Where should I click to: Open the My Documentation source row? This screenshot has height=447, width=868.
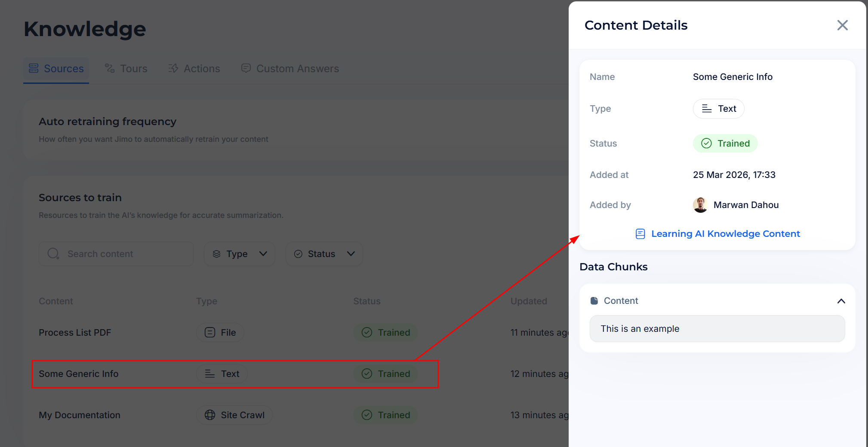(x=80, y=415)
